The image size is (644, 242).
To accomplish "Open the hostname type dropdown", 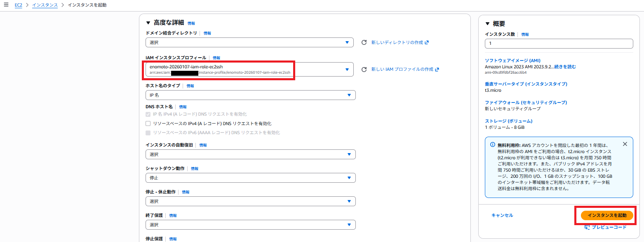I will 250,95.
